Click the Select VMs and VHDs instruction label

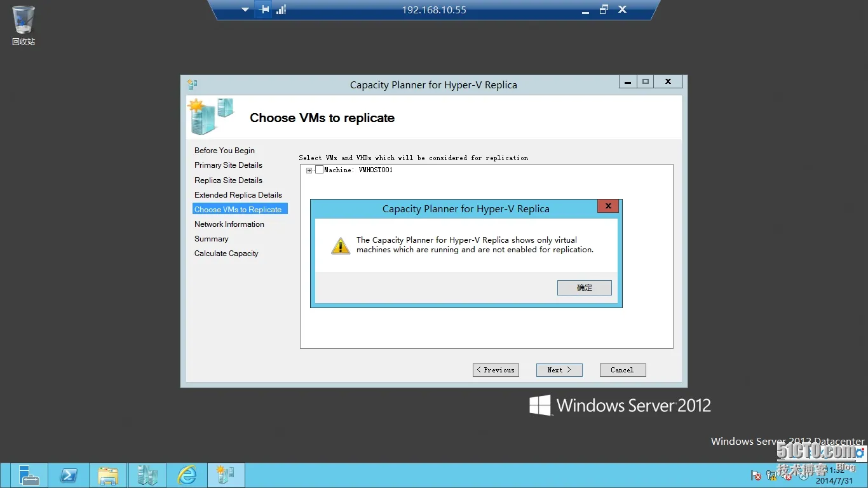(x=413, y=158)
